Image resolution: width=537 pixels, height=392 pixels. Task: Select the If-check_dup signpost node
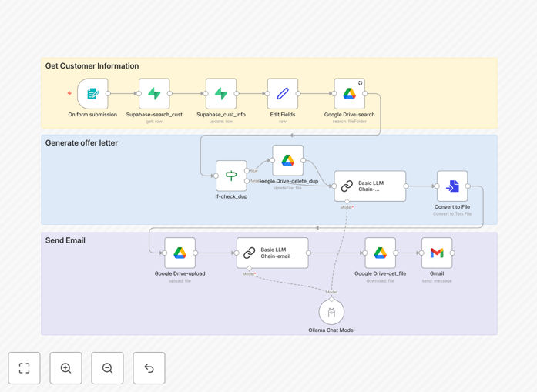(231, 176)
